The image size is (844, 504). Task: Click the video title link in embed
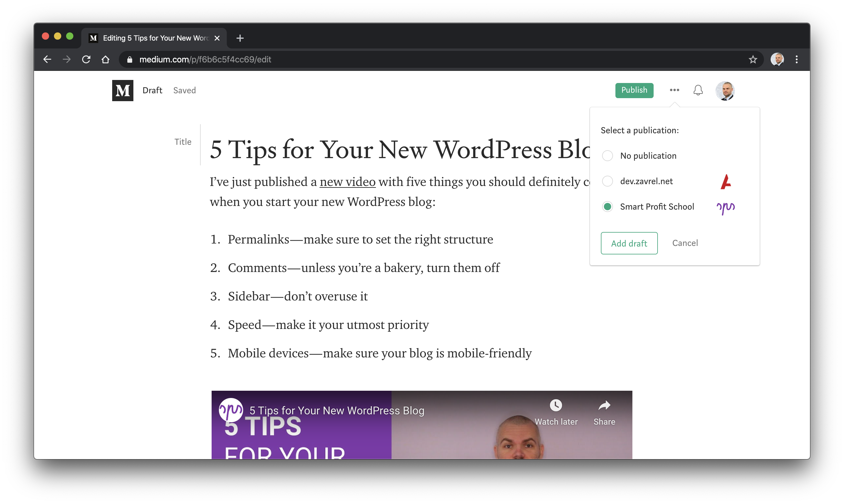point(337,410)
